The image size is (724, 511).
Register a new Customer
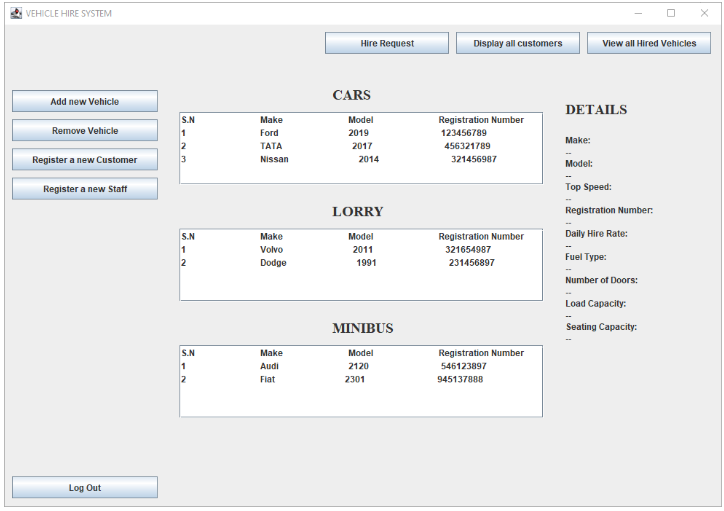click(84, 159)
